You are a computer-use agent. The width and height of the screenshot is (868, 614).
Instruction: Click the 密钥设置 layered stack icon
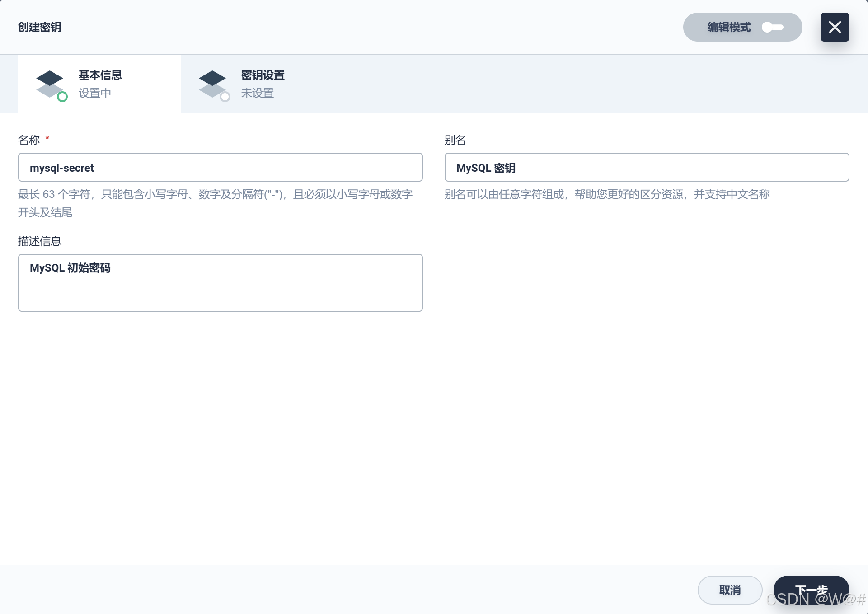[x=214, y=85]
